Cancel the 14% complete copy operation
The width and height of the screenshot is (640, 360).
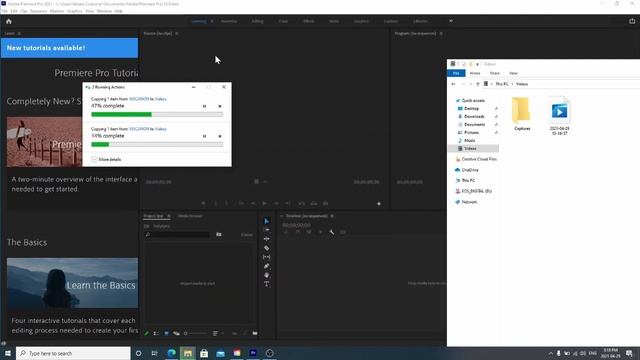pos(220,136)
